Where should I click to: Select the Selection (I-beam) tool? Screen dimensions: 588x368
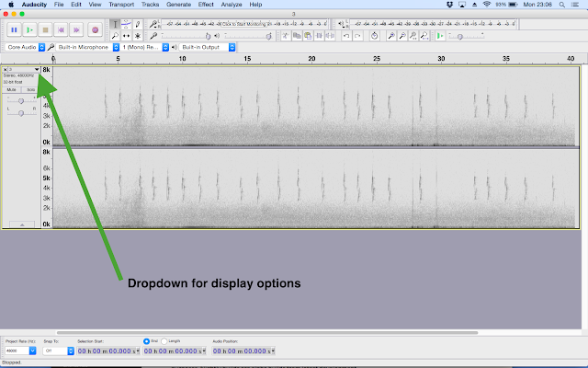[x=115, y=25]
